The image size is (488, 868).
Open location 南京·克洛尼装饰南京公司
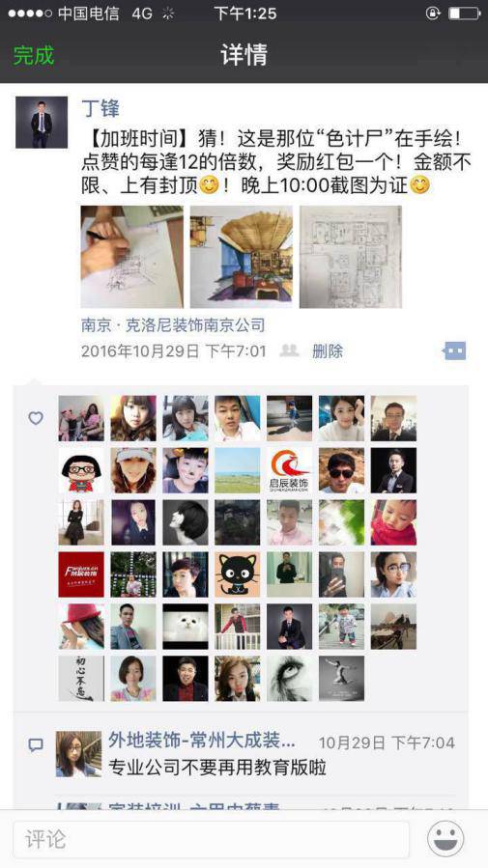click(173, 325)
